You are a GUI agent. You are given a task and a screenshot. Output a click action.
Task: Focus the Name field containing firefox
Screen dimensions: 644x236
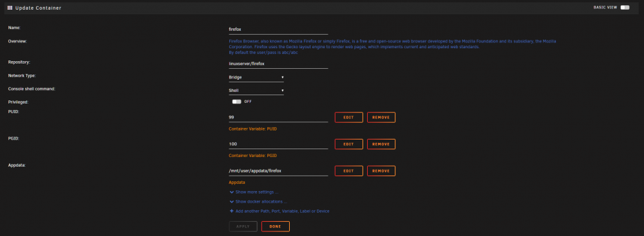(x=278, y=30)
